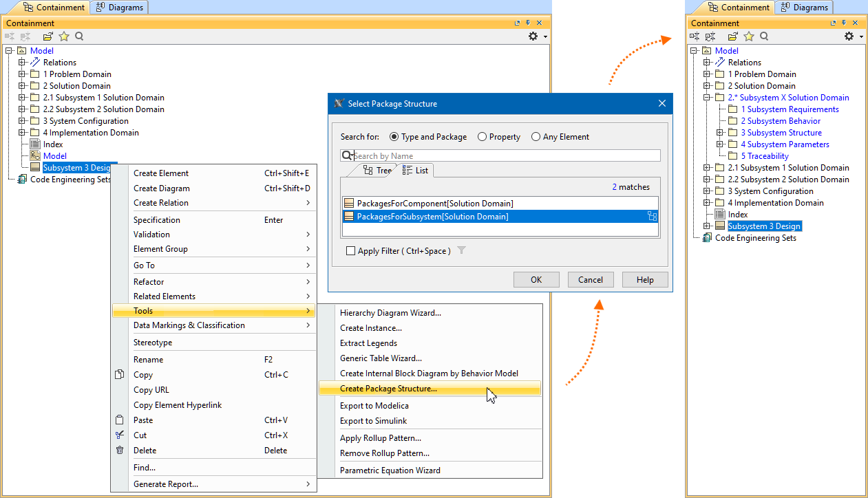Select PackagesForComponent[Solution Domain] in the list
Viewport: 868px width, 498px height.
click(434, 204)
